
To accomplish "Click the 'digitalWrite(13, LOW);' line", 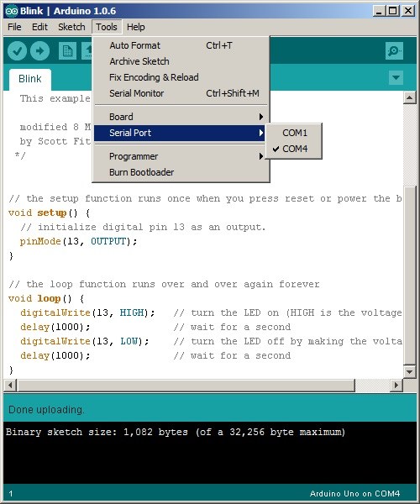I will (x=85, y=341).
